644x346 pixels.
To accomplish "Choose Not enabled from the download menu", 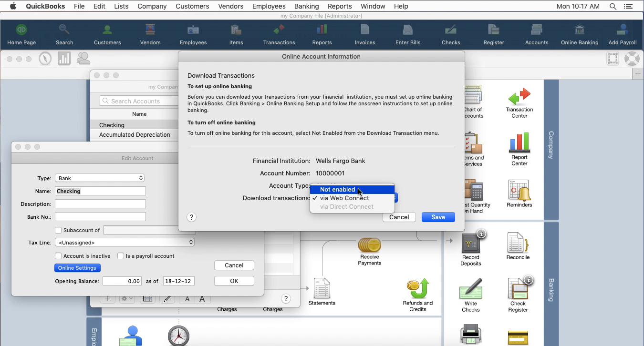I will tap(352, 189).
